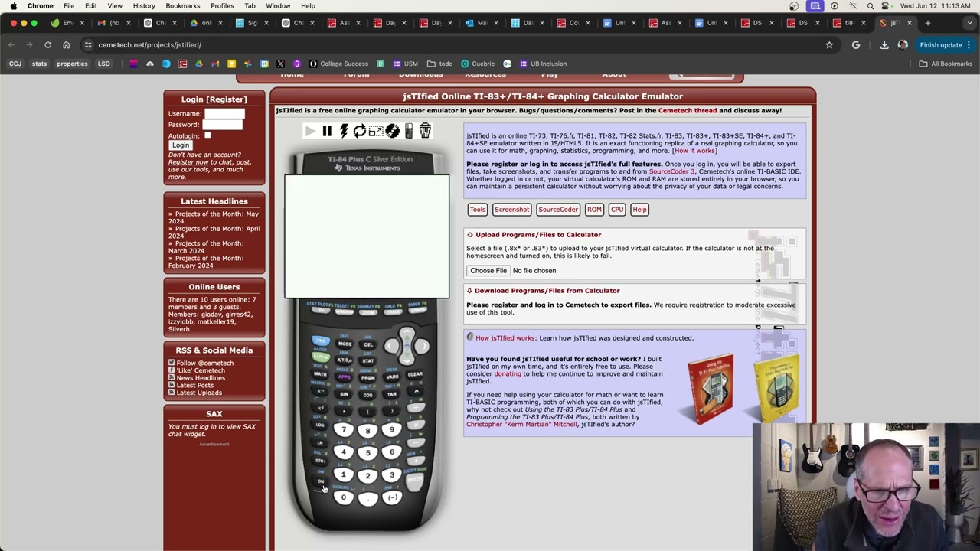This screenshot has height=551, width=980.
Task: Tap the calculator ENTER key
Action: [415, 479]
